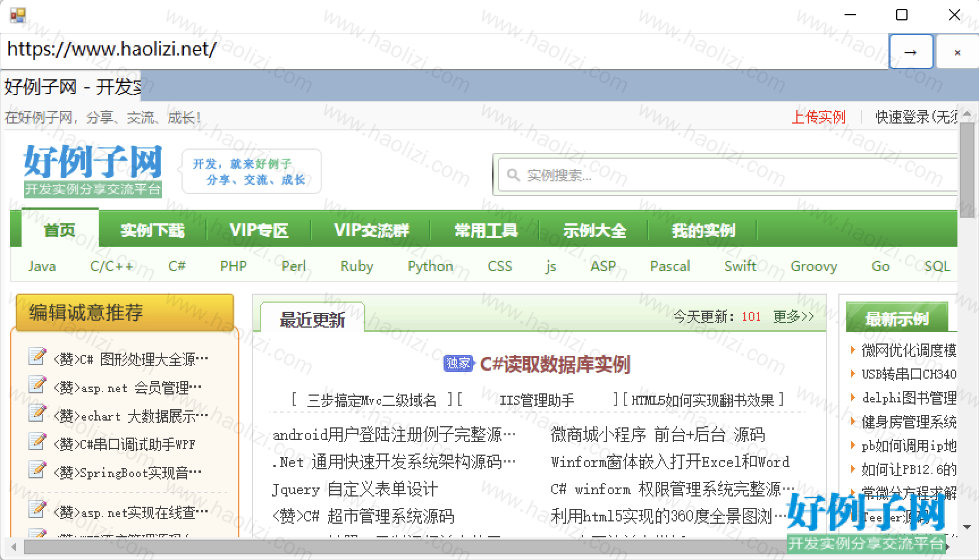Select the CSS language link

[500, 266]
